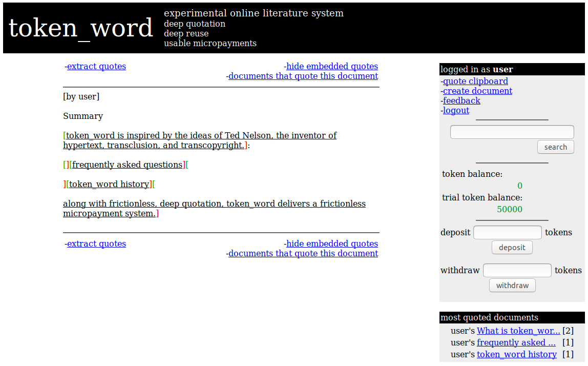
Task: Click the embedded quote about Ted Nelson
Action: 200,140
